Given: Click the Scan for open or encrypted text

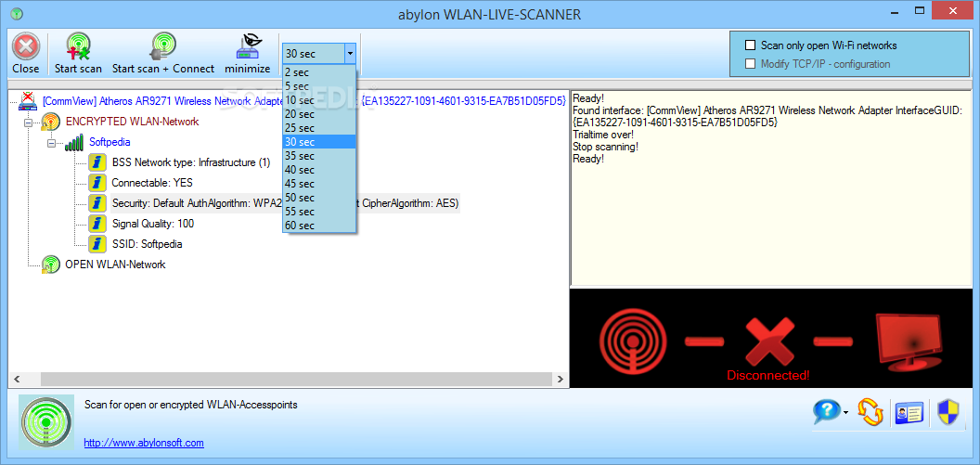Looking at the screenshot, I should (x=190, y=405).
